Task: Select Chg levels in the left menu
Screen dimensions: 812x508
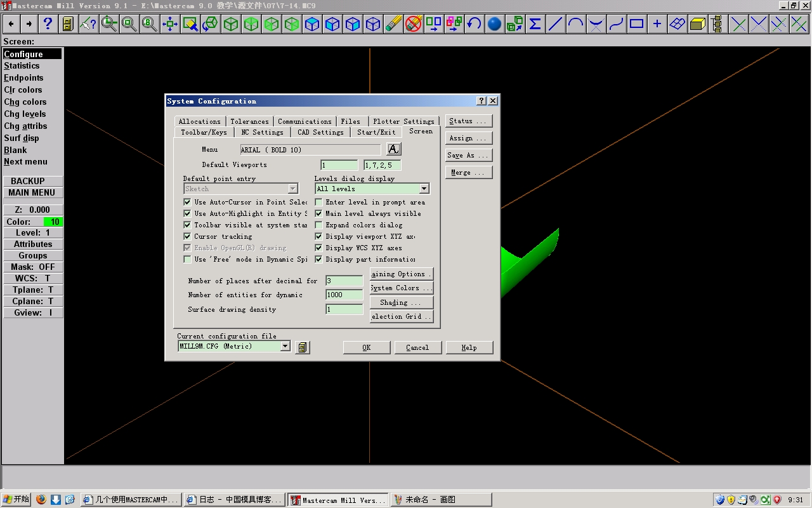Action: [25, 114]
